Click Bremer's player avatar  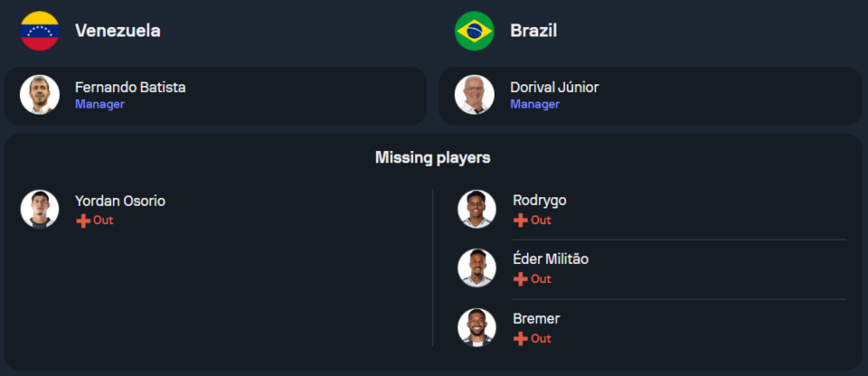(x=477, y=327)
